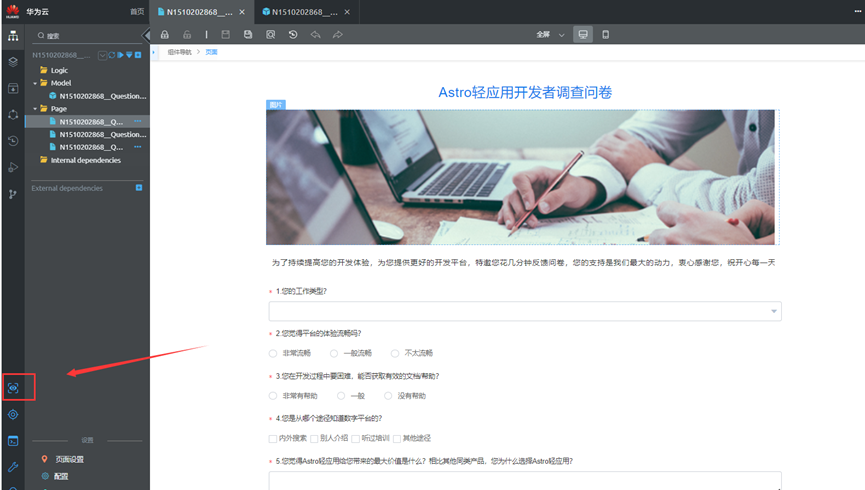865x490 pixels.
Task: Select the Model Question object item
Action: (x=103, y=96)
